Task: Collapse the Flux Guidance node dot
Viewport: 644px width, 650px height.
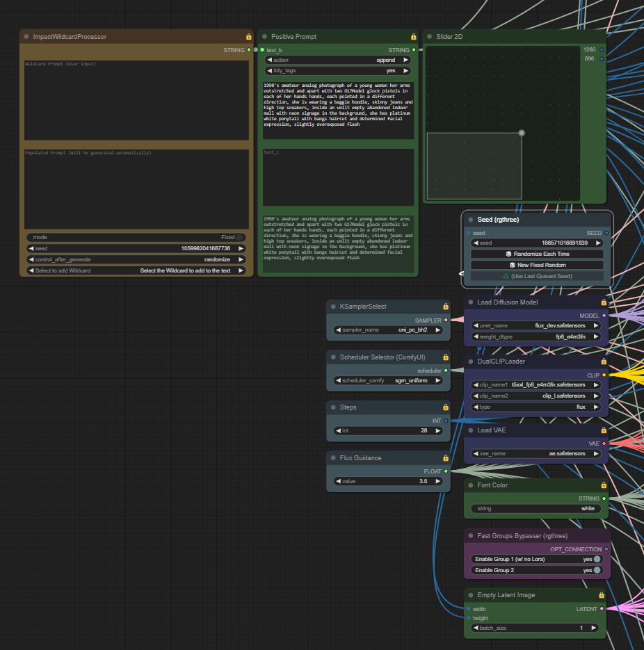Action: (x=333, y=458)
